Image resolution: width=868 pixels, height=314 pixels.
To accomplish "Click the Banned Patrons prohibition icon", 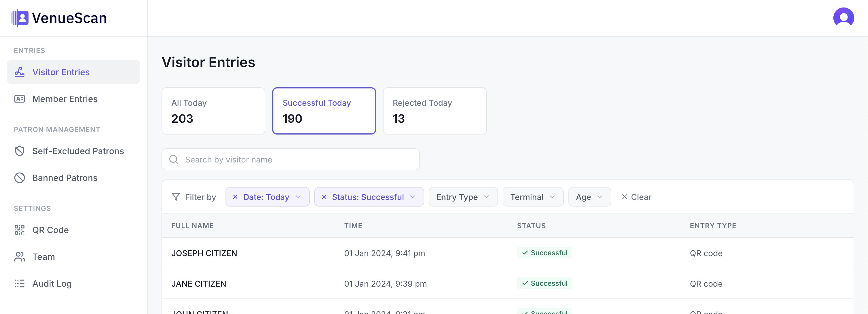I will point(20,178).
